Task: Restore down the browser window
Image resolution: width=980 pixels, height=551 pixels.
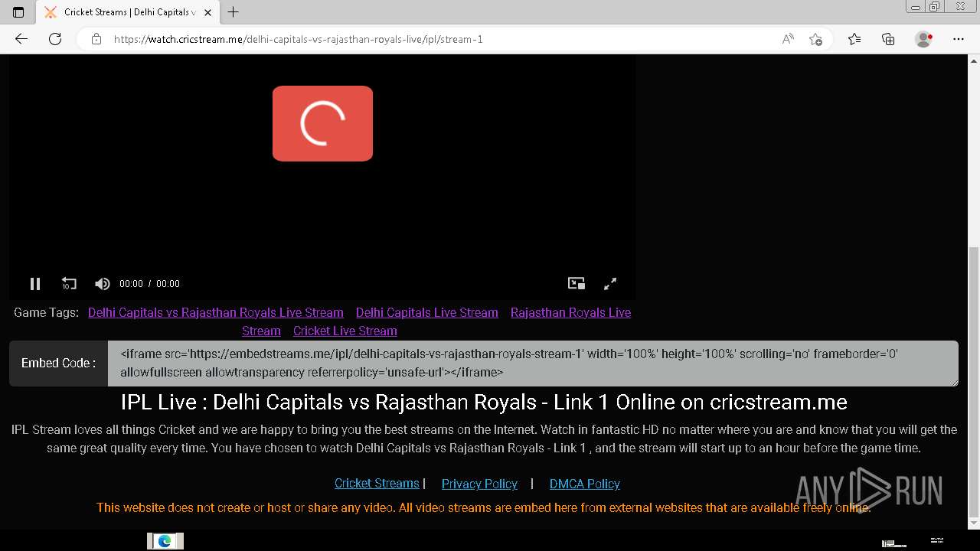Action: click(934, 7)
